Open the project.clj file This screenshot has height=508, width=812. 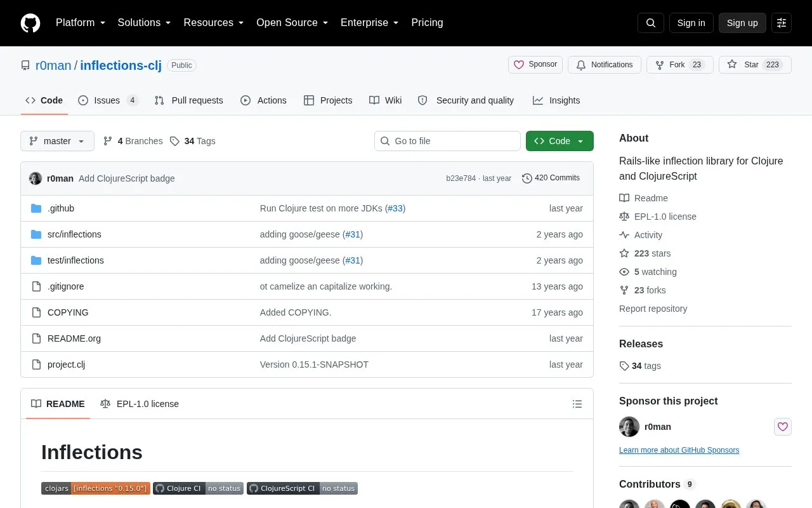click(66, 364)
